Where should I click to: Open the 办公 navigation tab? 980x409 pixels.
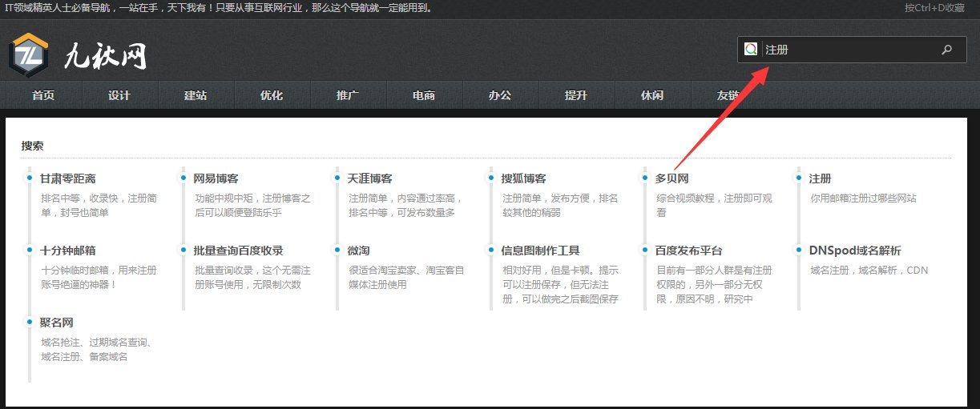coord(500,95)
